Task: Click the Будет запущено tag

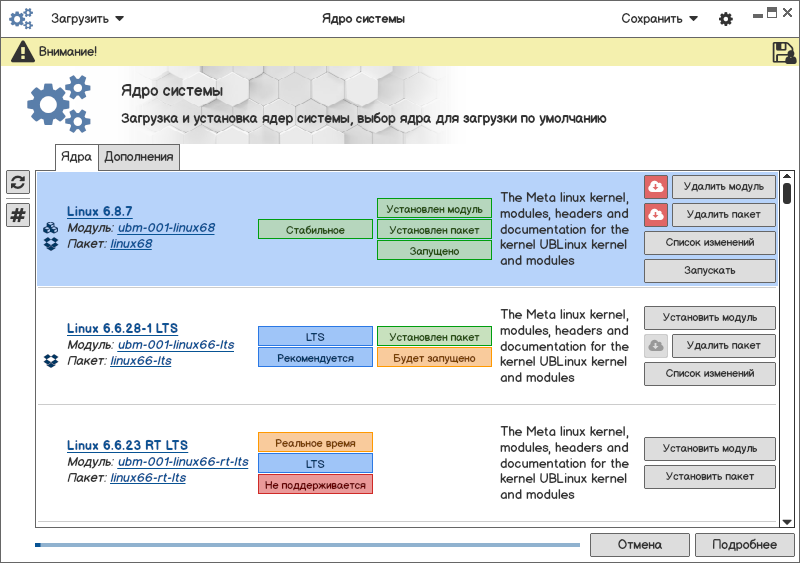Action: tap(434, 358)
